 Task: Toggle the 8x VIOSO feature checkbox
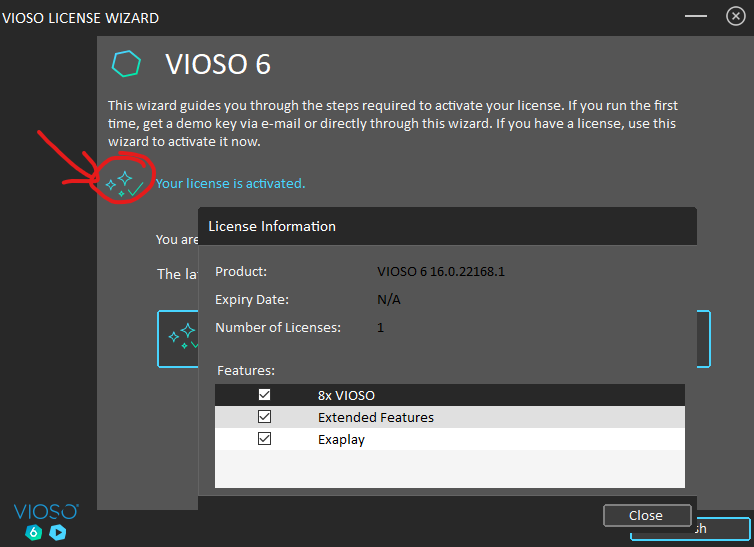tap(264, 395)
